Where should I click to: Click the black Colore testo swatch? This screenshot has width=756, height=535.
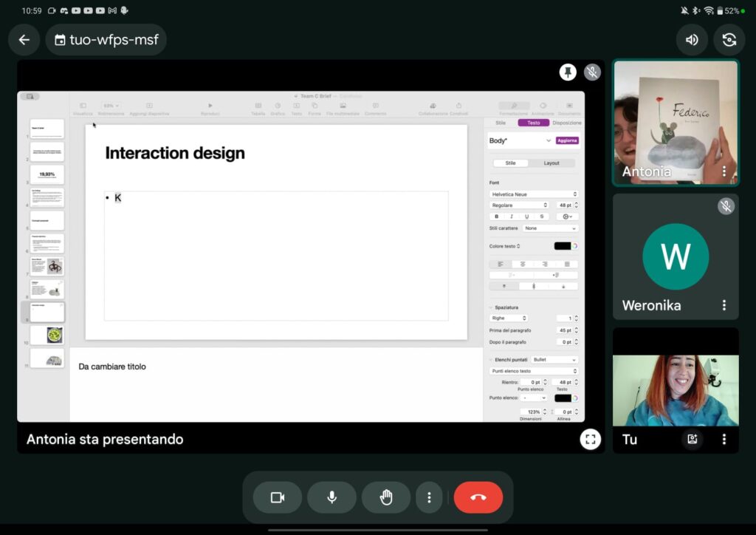[563, 246]
